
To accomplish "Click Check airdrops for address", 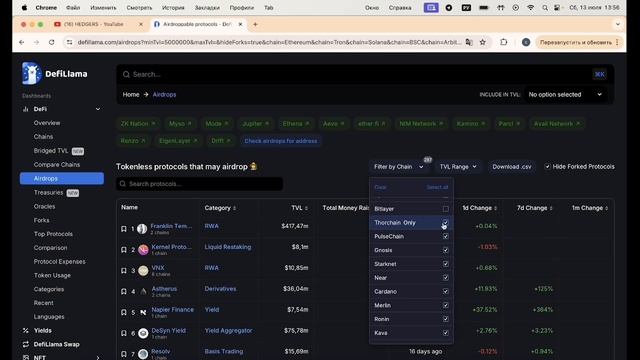I will (281, 141).
